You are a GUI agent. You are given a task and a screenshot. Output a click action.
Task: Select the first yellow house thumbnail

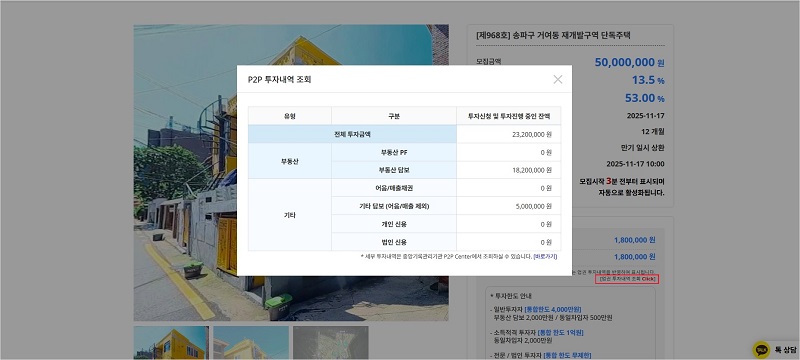(171, 343)
